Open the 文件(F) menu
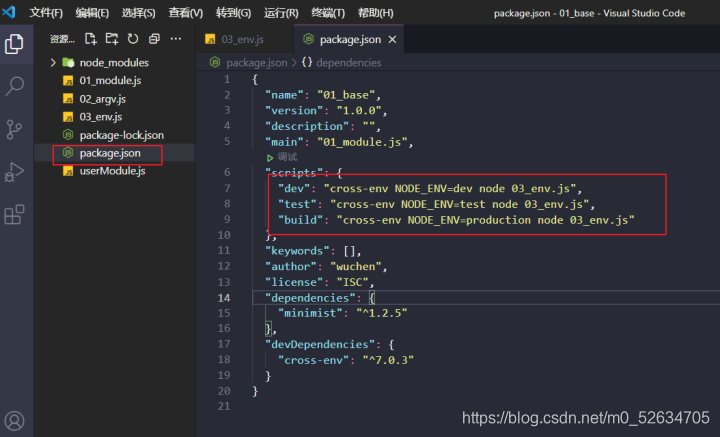This screenshot has height=437, width=720. click(x=46, y=13)
